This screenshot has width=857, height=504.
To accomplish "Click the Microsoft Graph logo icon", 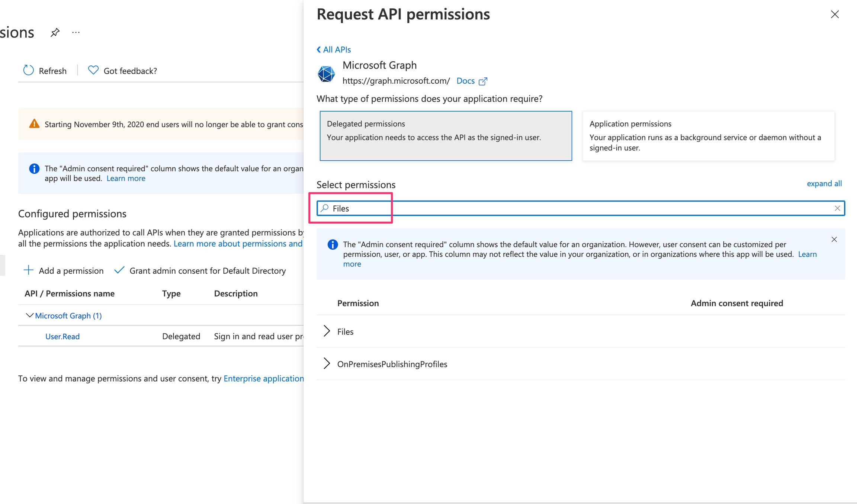I will pos(326,73).
